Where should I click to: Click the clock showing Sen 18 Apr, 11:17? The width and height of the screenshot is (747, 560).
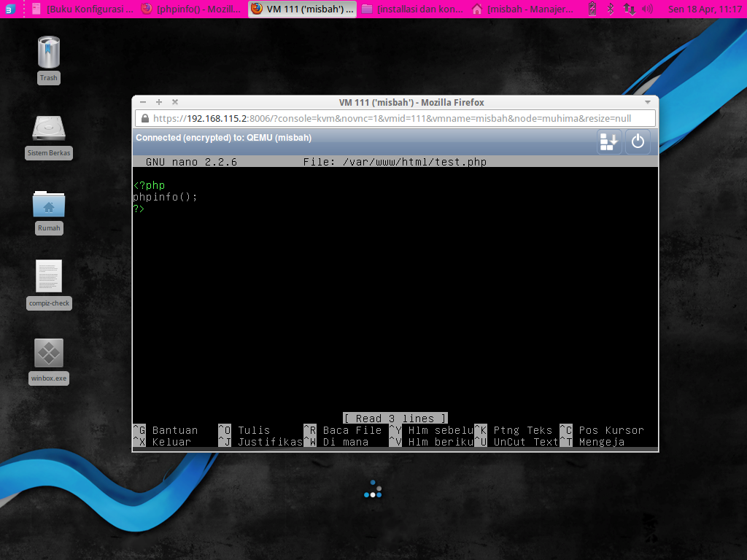pos(705,9)
